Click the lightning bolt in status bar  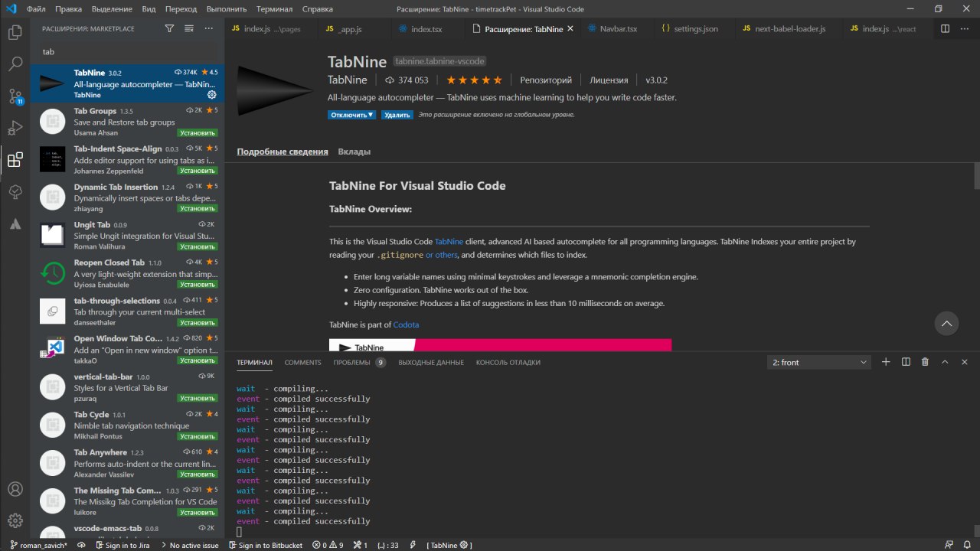click(x=413, y=545)
